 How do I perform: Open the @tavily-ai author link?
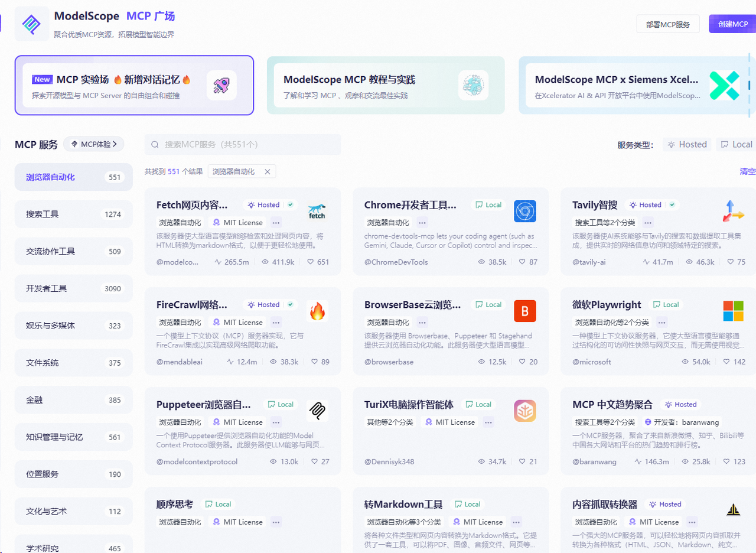[589, 262]
